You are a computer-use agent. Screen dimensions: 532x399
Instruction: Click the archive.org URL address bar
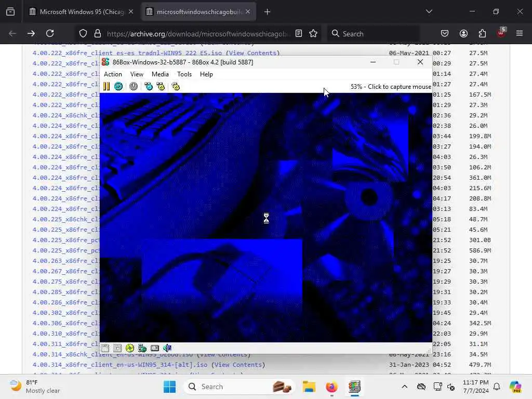[x=198, y=34]
